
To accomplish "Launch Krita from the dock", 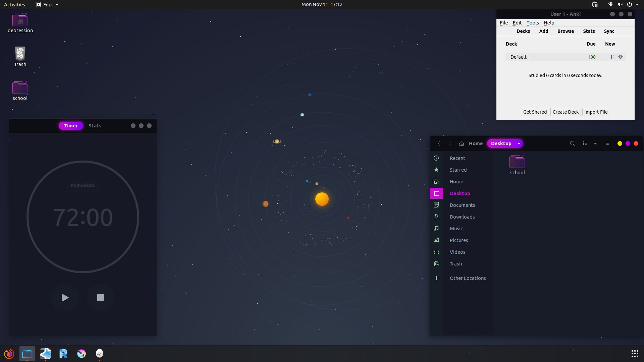I will tap(81, 353).
